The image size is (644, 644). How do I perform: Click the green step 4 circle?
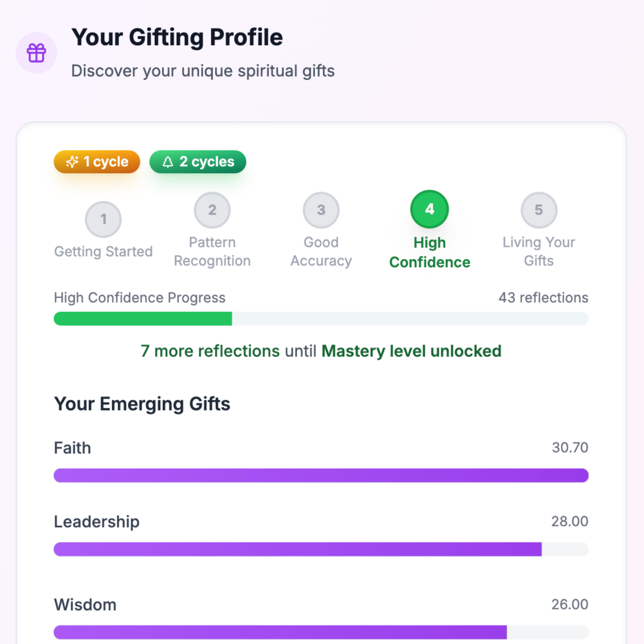(429, 209)
